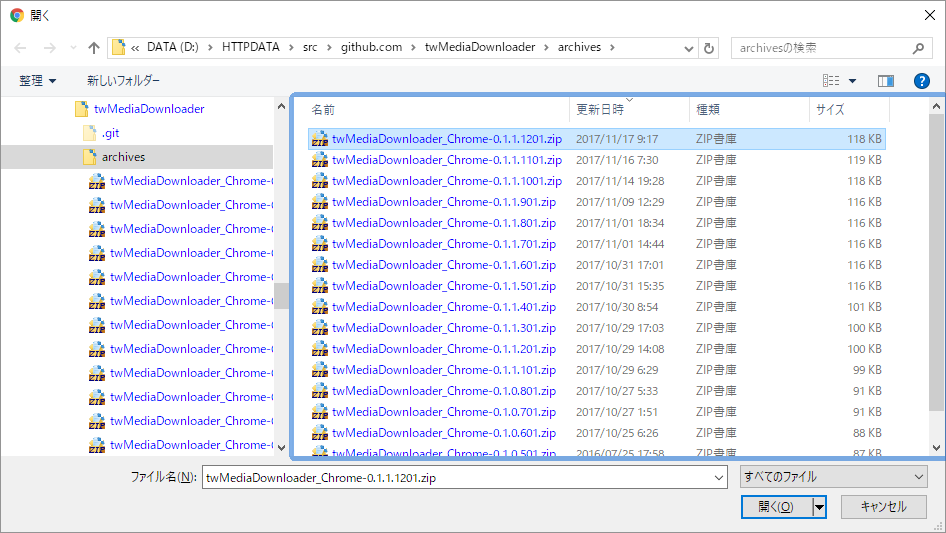The height and width of the screenshot is (533, 946).
Task: Select twMediaDownloader_Chrome-0.1.1.301.zip file
Action: click(x=597, y=328)
